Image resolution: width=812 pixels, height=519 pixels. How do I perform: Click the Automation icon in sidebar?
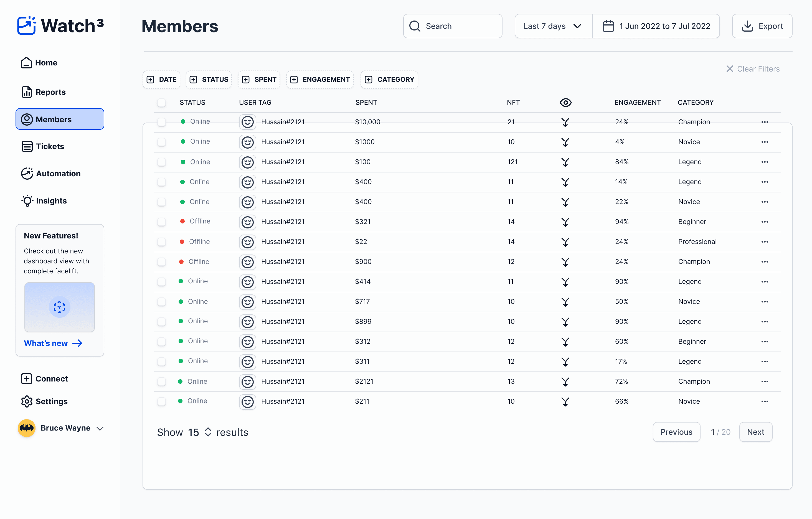(27, 174)
